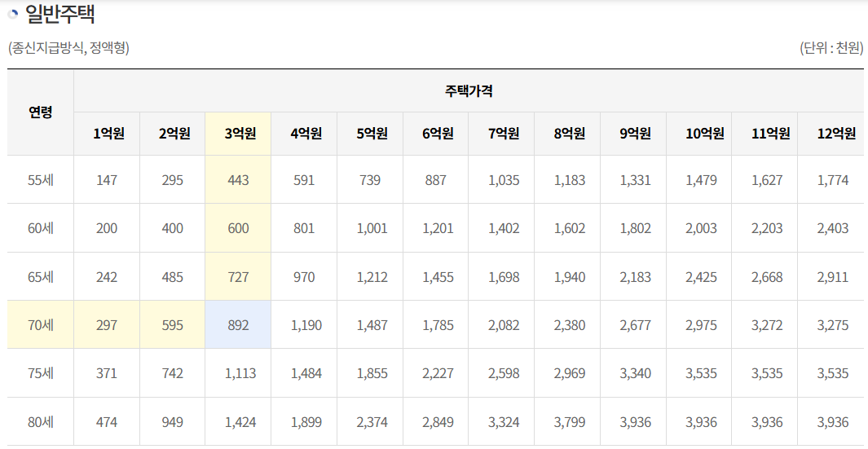Click the (단위 : 천원) unit label

pos(831,49)
